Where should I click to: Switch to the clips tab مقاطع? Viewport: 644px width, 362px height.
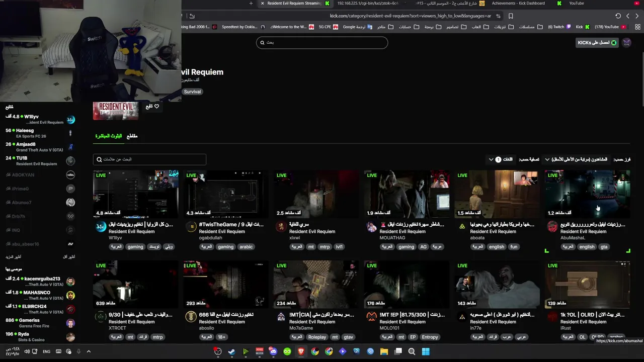tap(132, 136)
